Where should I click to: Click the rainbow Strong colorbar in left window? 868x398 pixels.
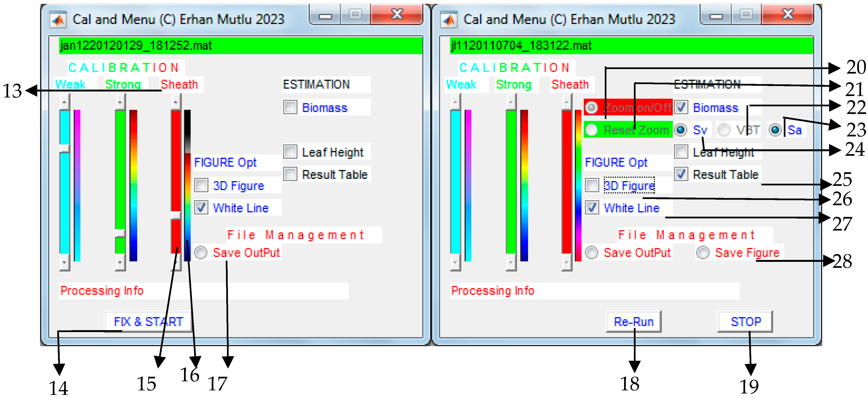coord(133,185)
